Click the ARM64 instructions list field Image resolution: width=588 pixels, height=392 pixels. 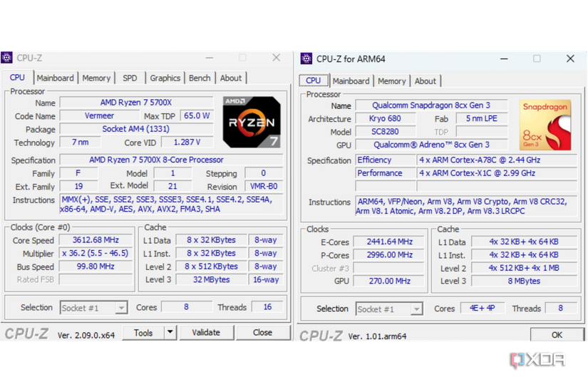[x=466, y=206]
